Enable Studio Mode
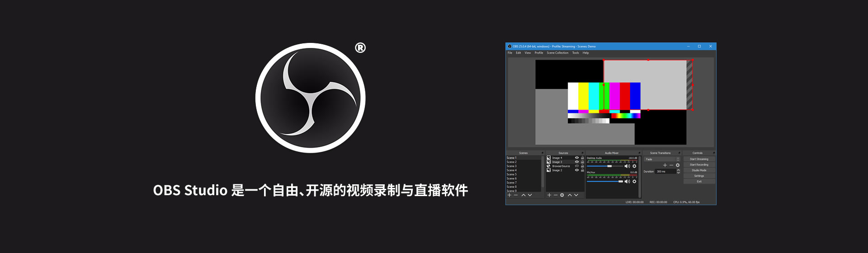 click(699, 170)
